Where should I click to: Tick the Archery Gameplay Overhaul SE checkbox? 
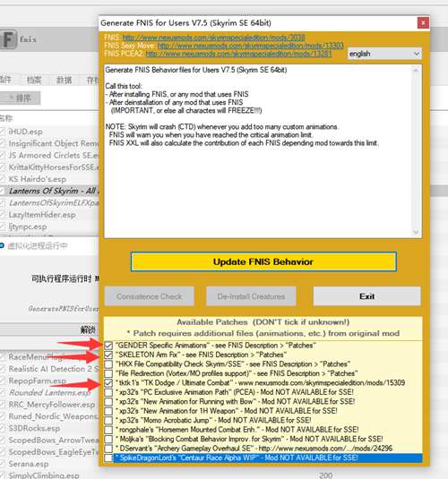click(x=108, y=449)
